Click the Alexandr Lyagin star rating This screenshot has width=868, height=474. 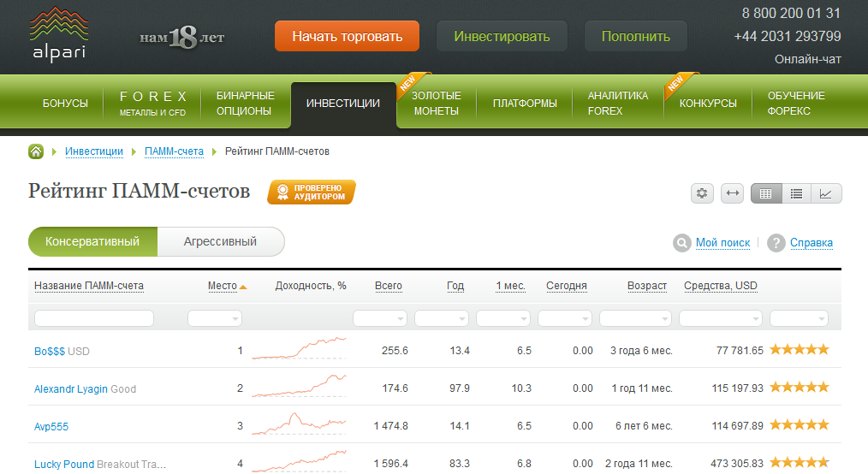click(800, 388)
